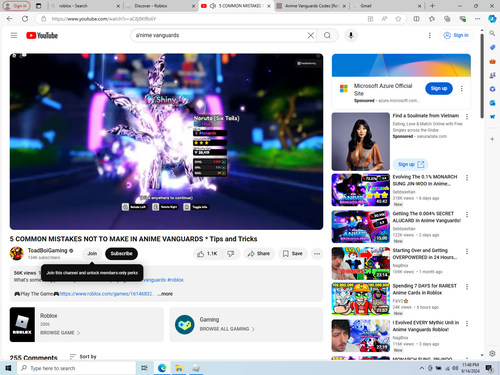The width and height of the screenshot is (500, 375).
Task: Refresh the browser page
Action: click(x=25, y=19)
